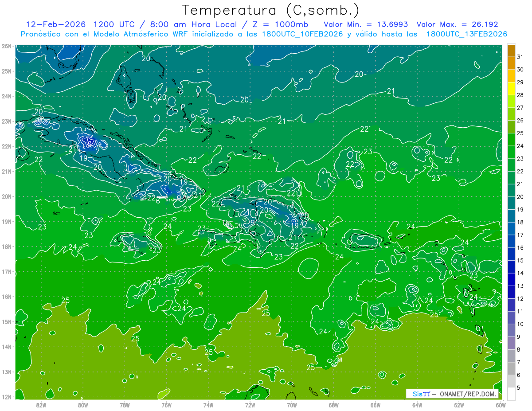
Task: Click the "1200 UTC" time text
Action: coord(115,24)
